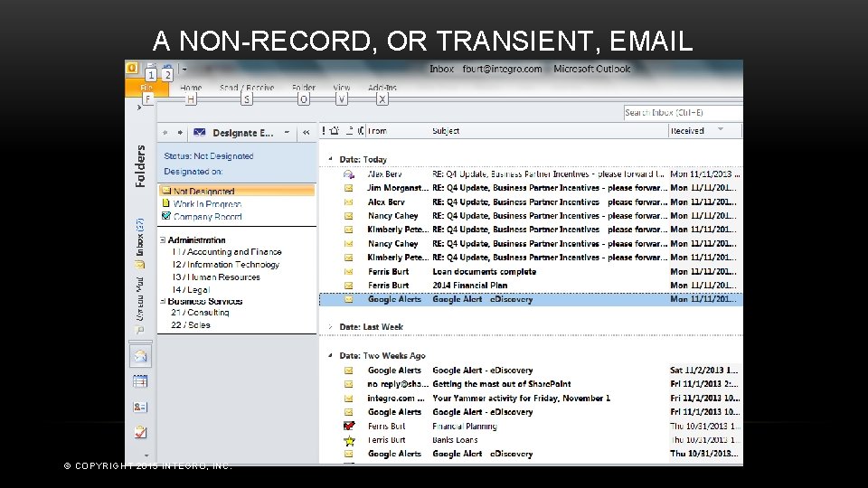Open Mail view in navigation bar
The height and width of the screenshot is (488, 868).
[141, 356]
